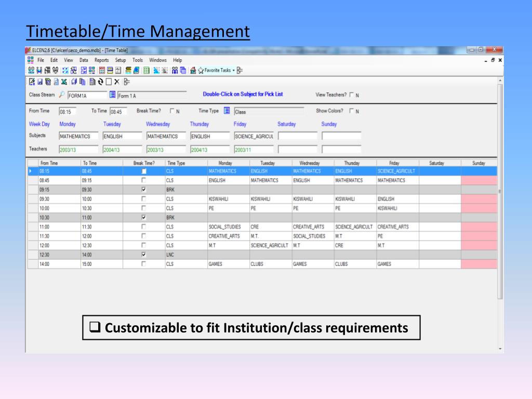Image resolution: width=532 pixels, height=399 pixels.
Task: Open the Tools menu
Action: pyautogui.click(x=137, y=60)
